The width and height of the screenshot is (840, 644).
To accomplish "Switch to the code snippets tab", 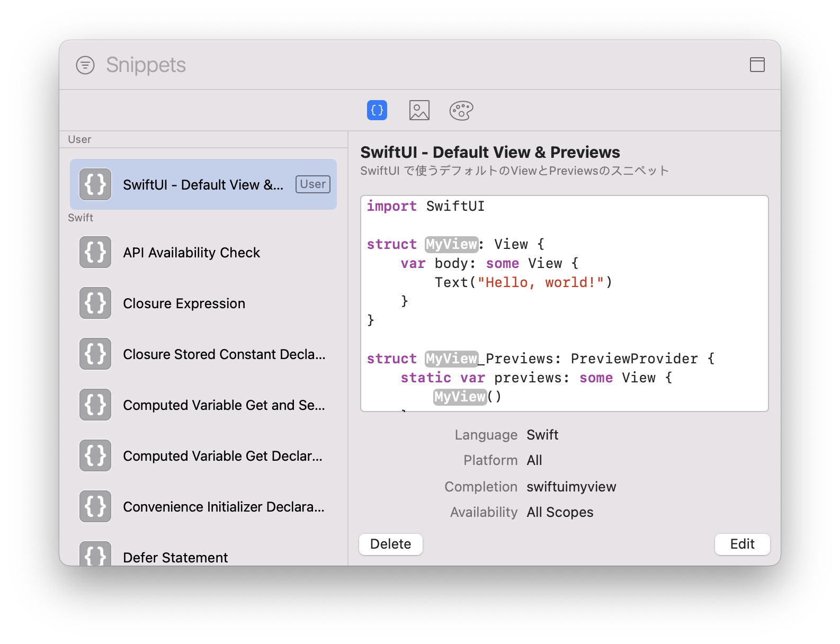I will 377,110.
